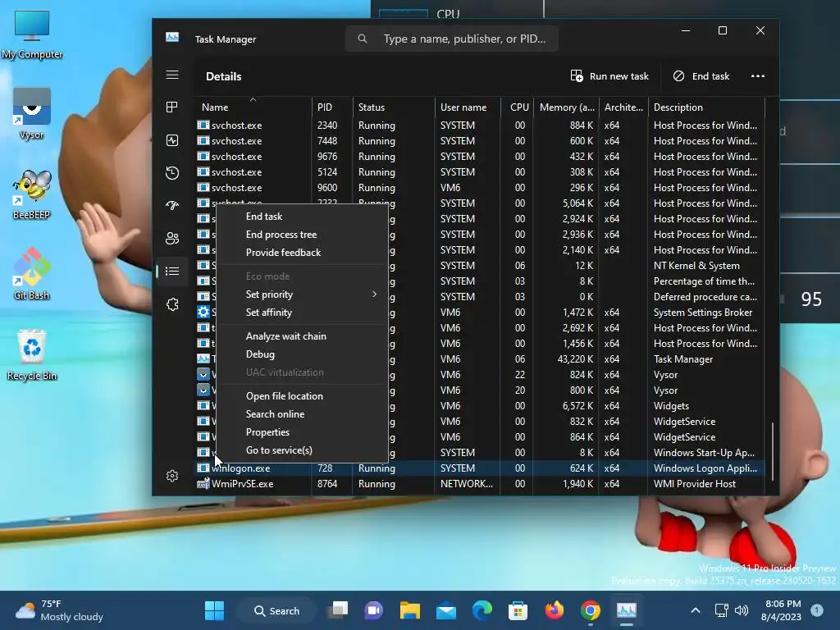The image size is (840, 630).
Task: Click the Task Manager description cell
Action: click(x=683, y=359)
